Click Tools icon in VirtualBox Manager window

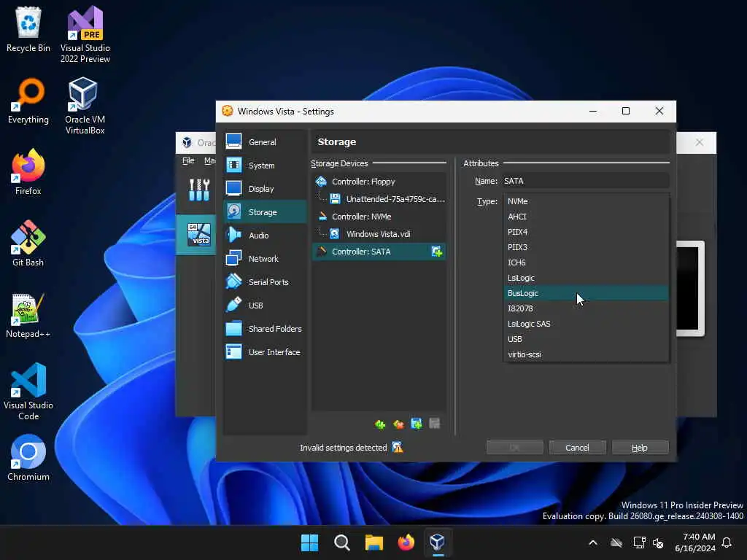pyautogui.click(x=199, y=190)
